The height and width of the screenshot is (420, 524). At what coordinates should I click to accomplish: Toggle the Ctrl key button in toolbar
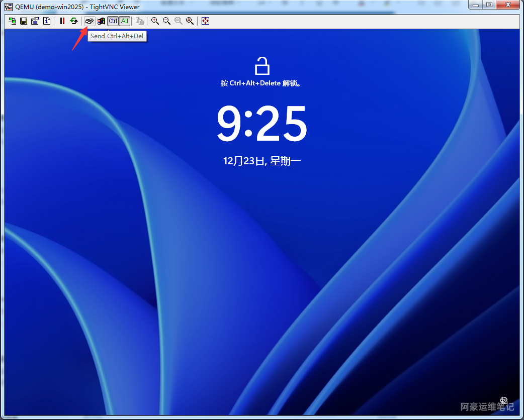point(113,21)
